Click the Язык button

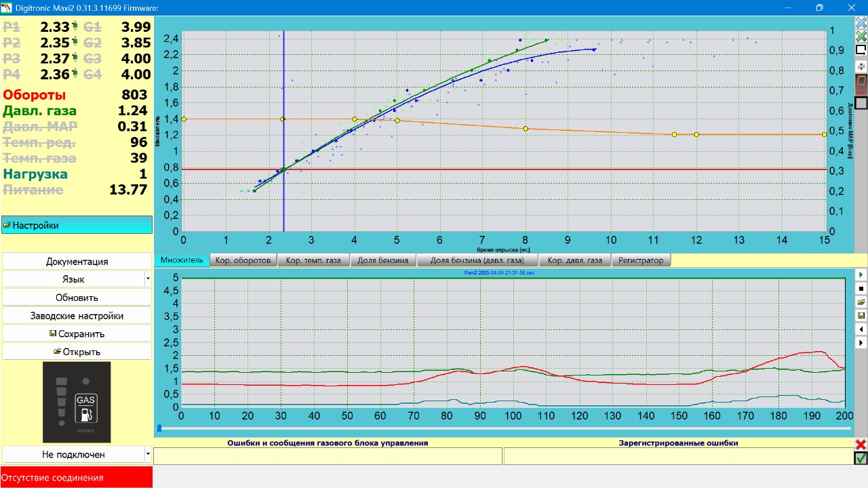pyautogui.click(x=73, y=279)
